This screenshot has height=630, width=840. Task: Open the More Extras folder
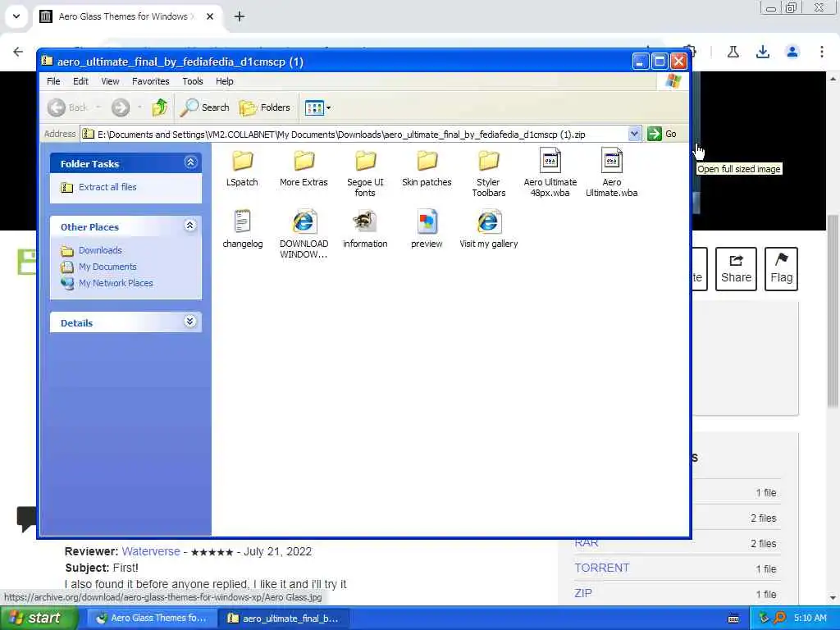coord(304,167)
